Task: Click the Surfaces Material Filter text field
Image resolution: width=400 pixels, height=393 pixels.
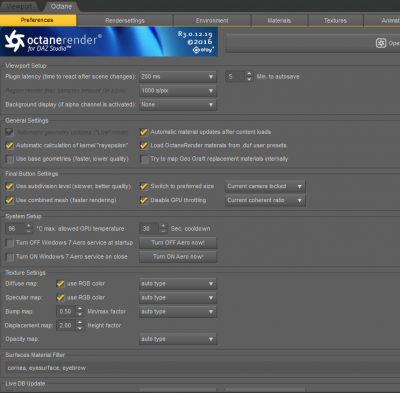Action: pyautogui.click(x=203, y=368)
